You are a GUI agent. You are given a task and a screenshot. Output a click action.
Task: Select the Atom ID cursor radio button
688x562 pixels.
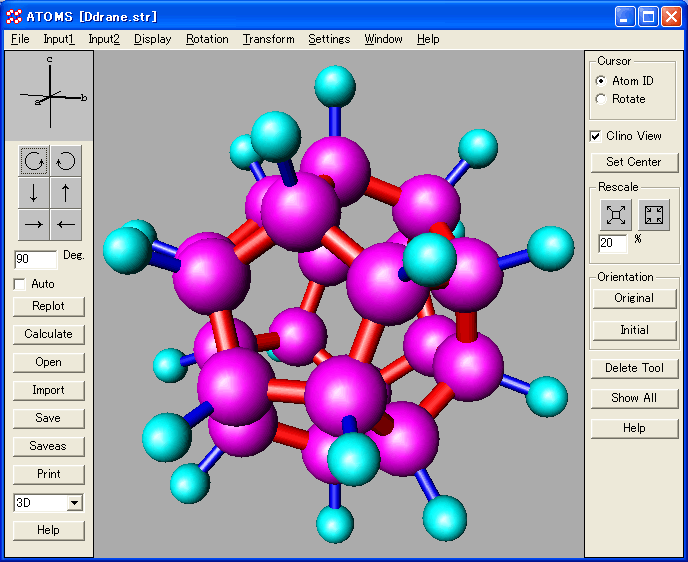pyautogui.click(x=601, y=81)
